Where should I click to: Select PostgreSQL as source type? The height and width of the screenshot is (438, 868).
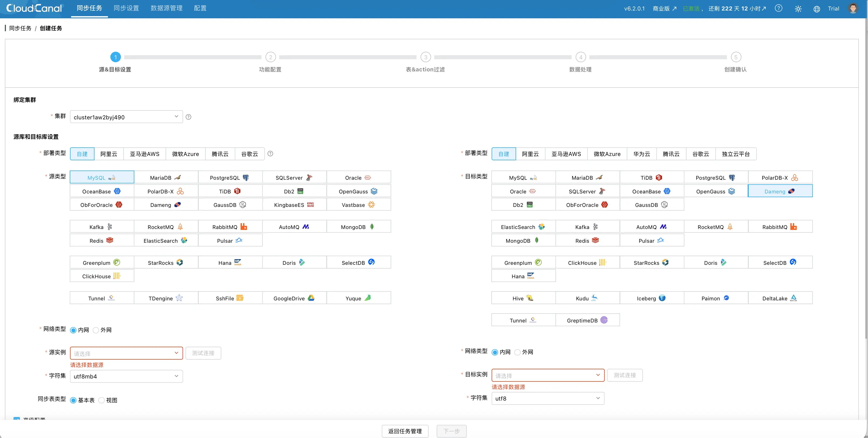tap(230, 177)
